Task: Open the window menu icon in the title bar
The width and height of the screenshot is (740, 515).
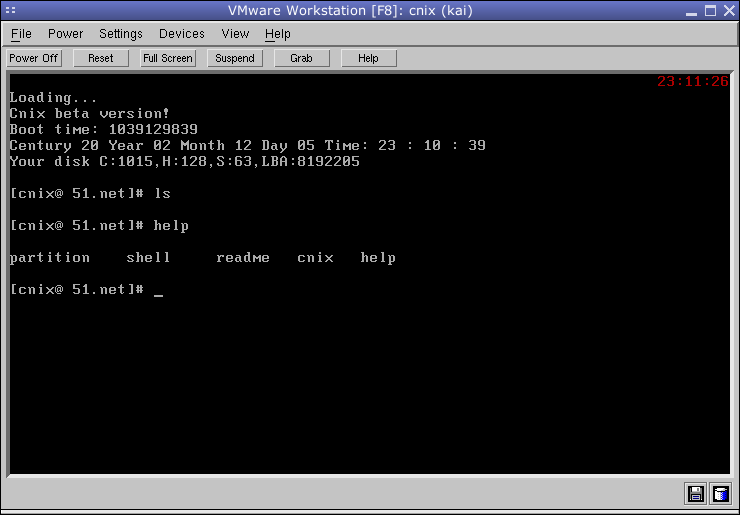Action: 10,10
